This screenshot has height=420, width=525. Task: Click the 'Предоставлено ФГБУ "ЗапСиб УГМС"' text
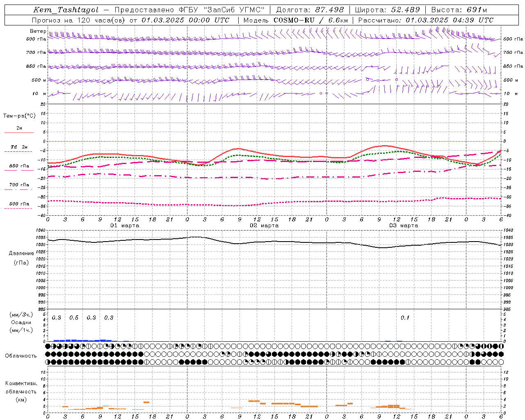189,10
